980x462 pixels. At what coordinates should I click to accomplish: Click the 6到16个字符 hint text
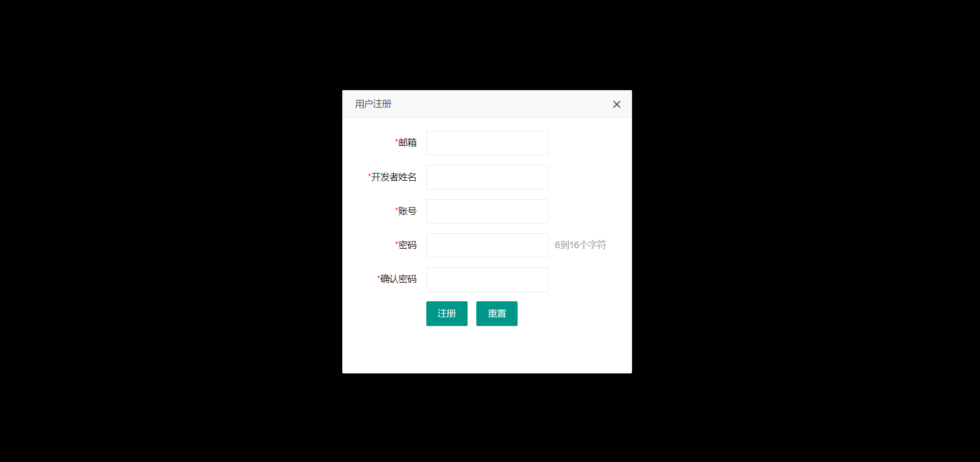point(580,245)
